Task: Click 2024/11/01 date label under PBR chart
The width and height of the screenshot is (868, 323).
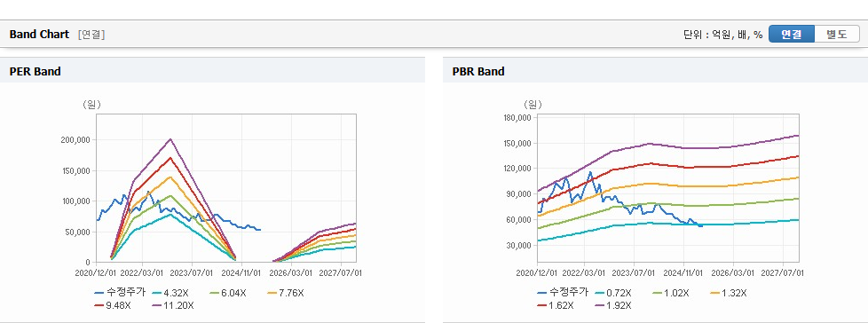Action: tap(683, 272)
